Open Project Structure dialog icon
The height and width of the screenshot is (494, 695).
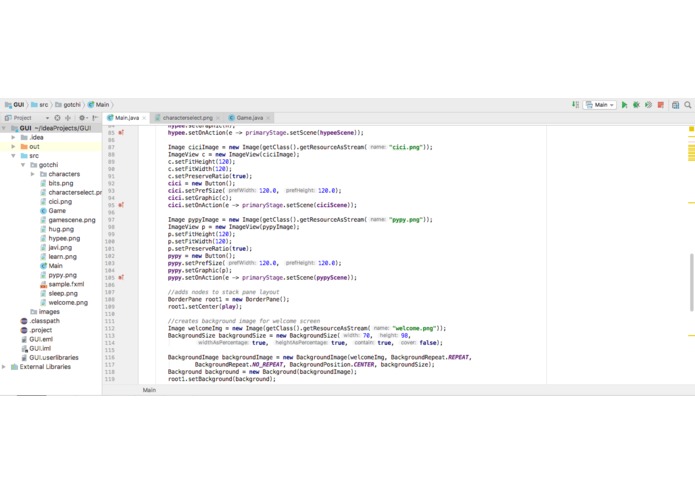coord(675,105)
